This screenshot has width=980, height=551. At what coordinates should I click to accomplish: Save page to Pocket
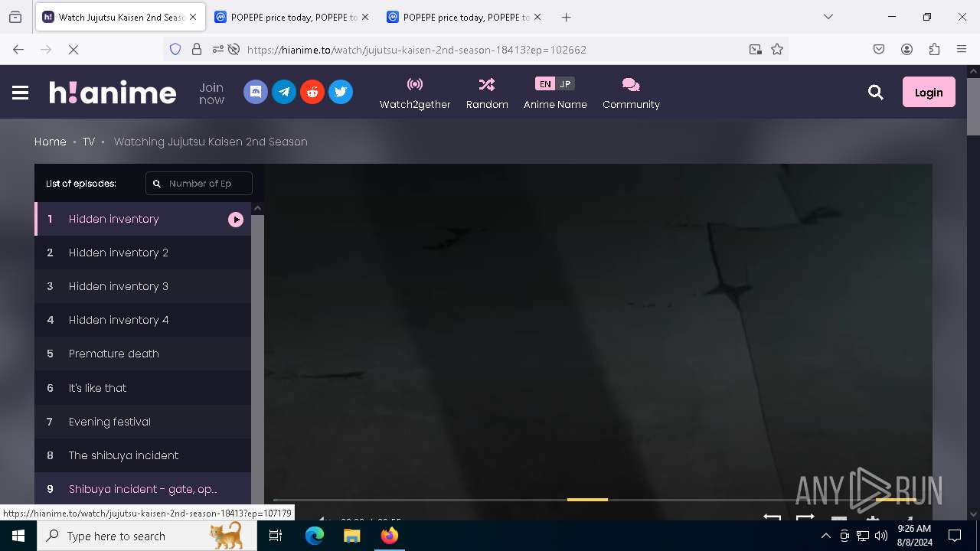[x=879, y=49]
